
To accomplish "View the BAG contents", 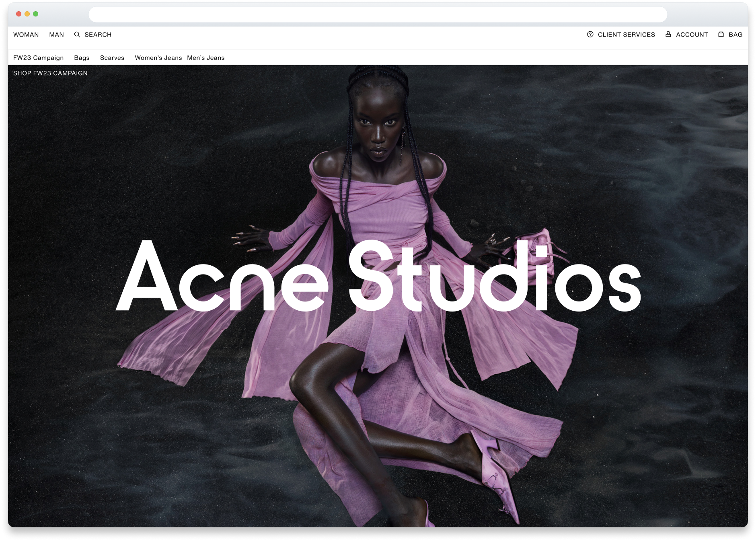I will 736,35.
